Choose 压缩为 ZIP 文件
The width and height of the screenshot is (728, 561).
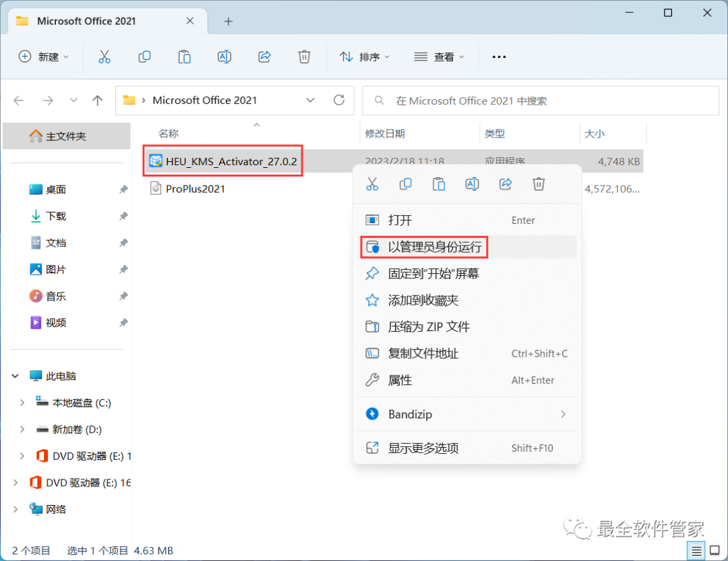click(467, 327)
